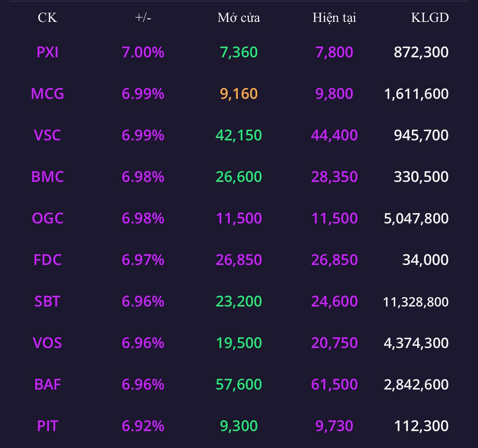478x448 pixels.
Task: Select the orange 9,160 opening price
Action: coord(239,93)
